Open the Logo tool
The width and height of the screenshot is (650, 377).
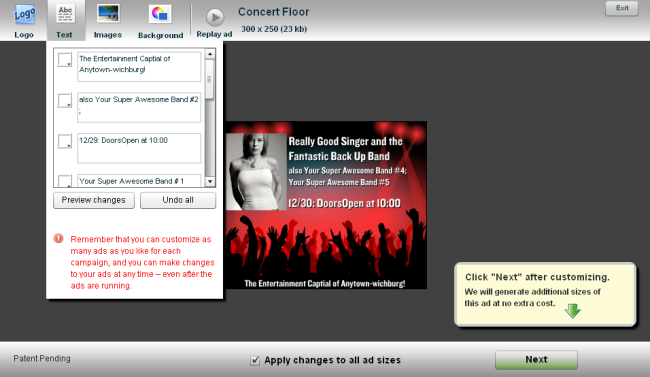24,21
